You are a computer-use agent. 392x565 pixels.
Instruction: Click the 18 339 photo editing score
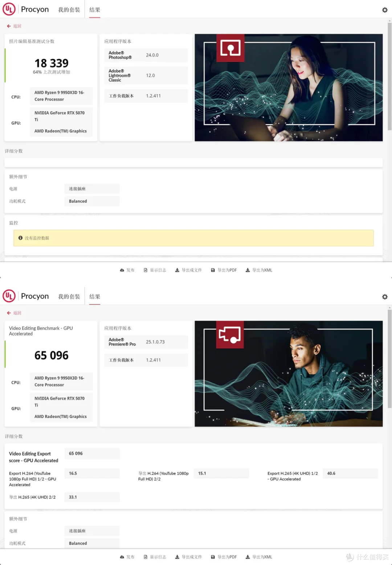point(52,63)
